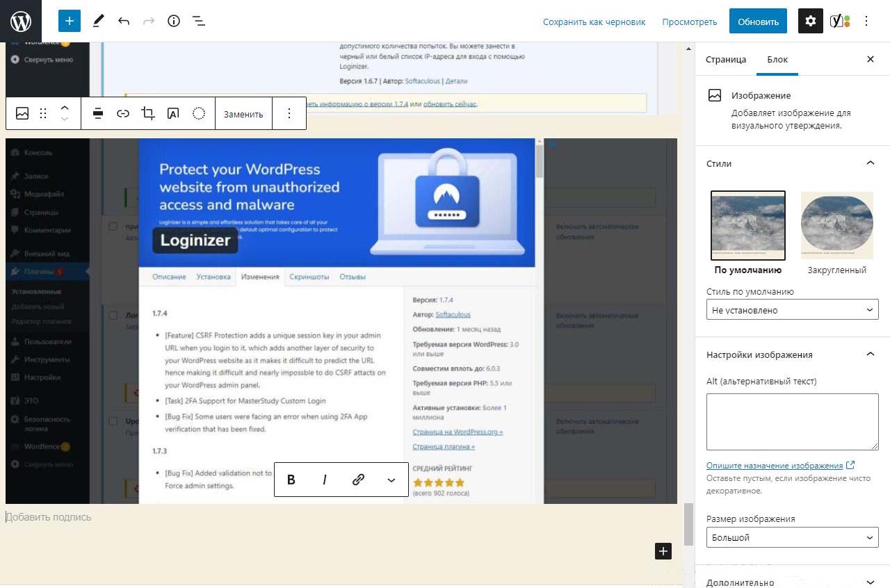Toggle italic in caption toolbar
Screen dimensions: 890x588
(x=325, y=480)
